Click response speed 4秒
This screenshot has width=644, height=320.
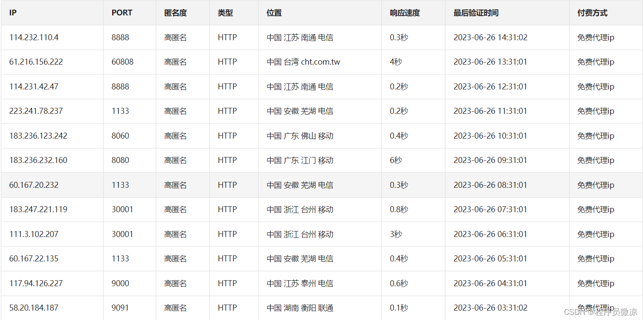(396, 62)
